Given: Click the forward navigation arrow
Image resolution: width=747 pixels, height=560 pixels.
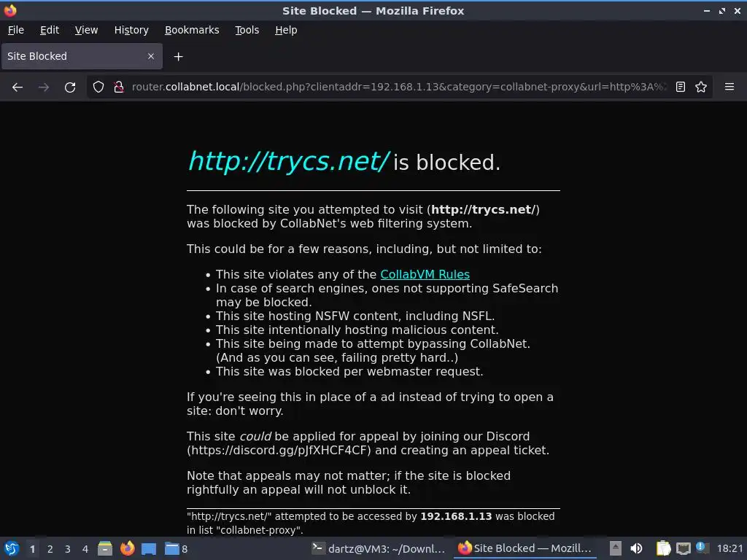Looking at the screenshot, I should click(43, 87).
